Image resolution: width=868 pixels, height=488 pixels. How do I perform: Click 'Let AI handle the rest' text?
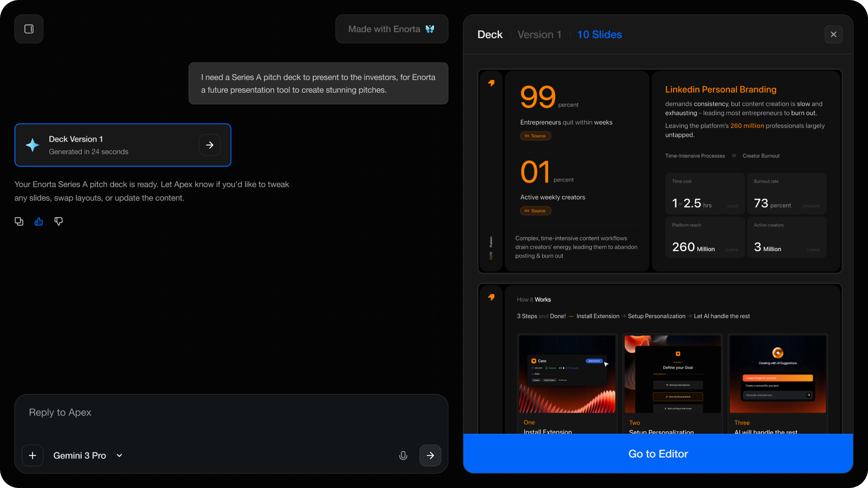(722, 316)
